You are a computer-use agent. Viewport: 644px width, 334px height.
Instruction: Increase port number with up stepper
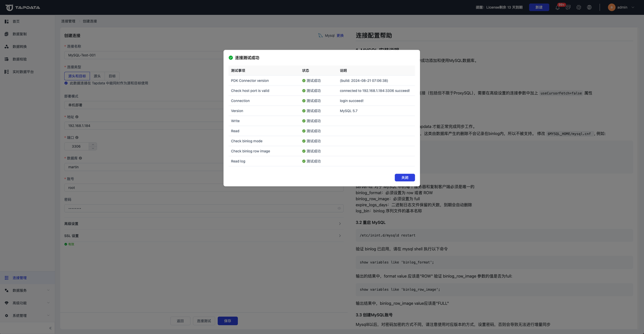point(93,144)
